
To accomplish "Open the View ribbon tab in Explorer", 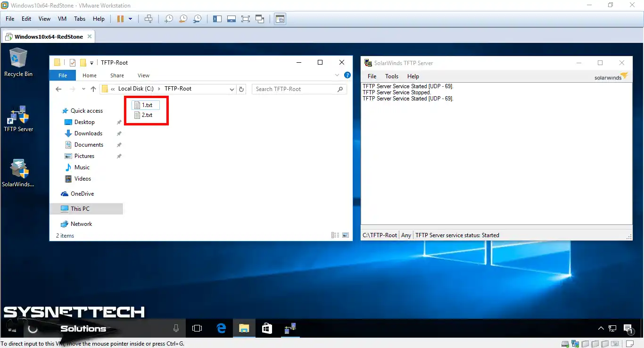I will click(144, 75).
